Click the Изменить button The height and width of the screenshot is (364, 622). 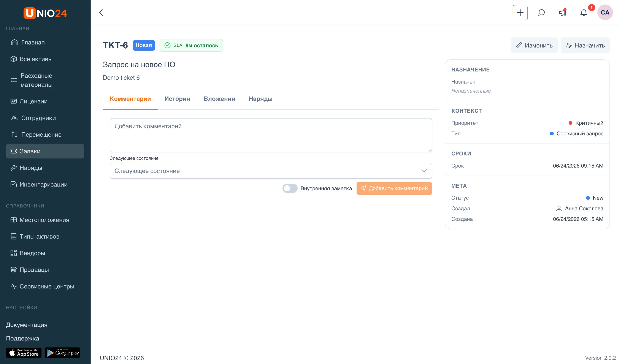(534, 45)
